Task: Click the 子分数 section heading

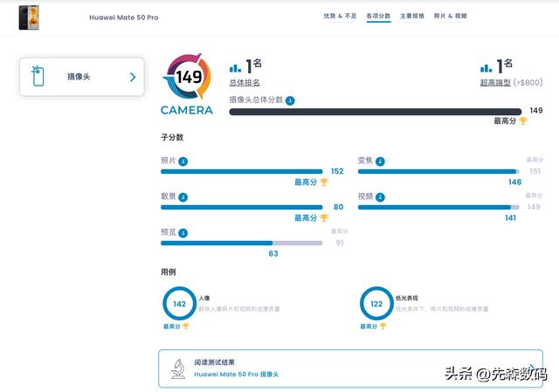Action: click(x=172, y=137)
